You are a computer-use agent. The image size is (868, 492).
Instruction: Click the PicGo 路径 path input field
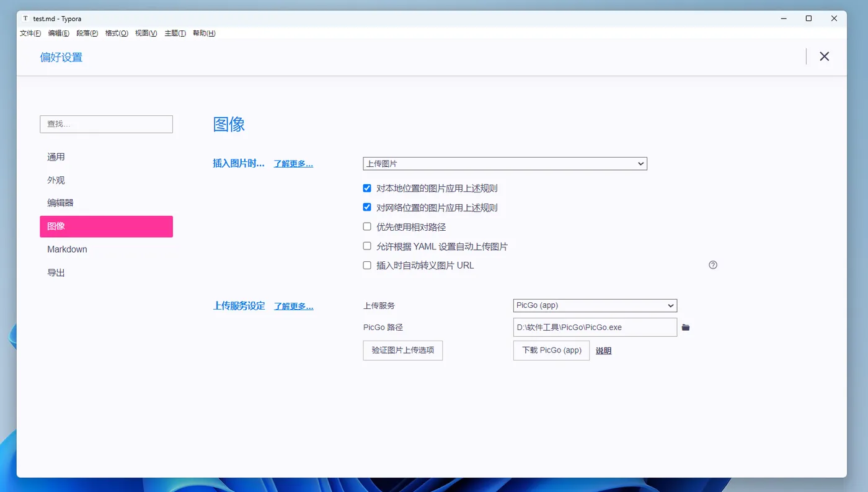pos(595,327)
